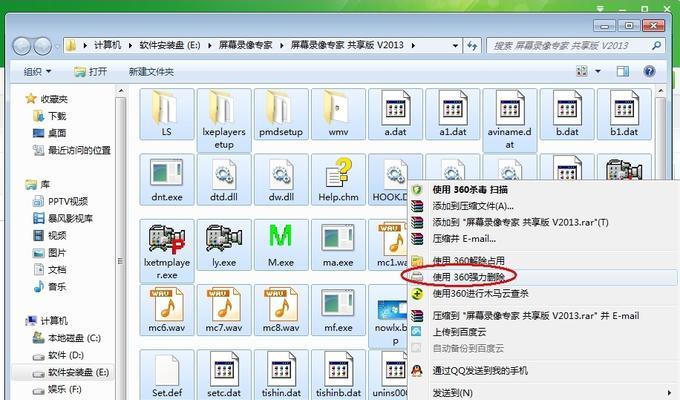Select the a.dat file

[x=396, y=114]
